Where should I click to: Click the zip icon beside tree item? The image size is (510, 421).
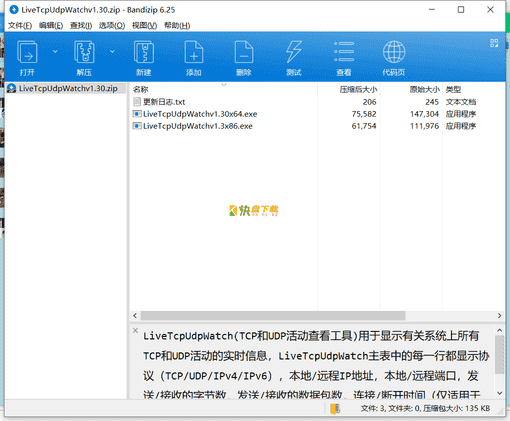point(11,88)
